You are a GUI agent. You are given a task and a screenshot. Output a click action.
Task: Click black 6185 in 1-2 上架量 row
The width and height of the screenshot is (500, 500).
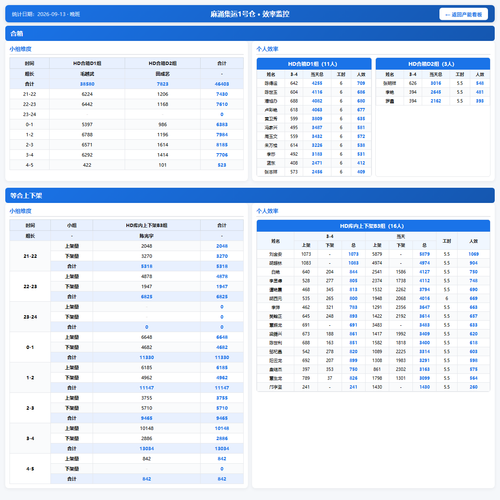click(x=147, y=368)
